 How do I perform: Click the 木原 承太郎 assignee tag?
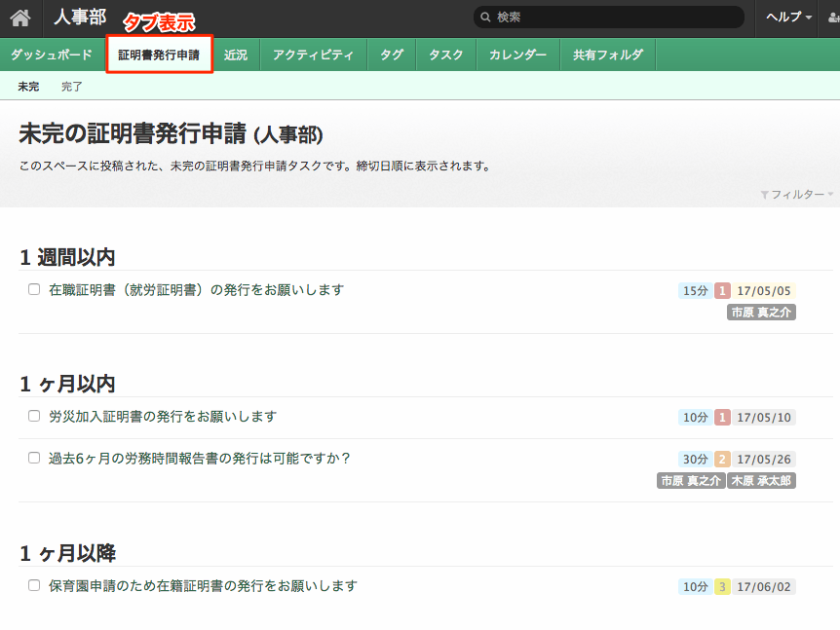coord(761,481)
